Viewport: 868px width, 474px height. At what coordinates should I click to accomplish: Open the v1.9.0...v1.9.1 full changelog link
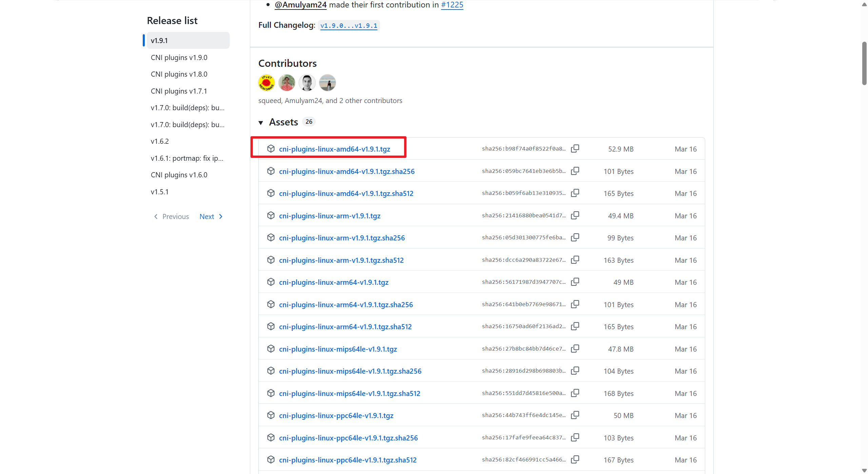(349, 25)
